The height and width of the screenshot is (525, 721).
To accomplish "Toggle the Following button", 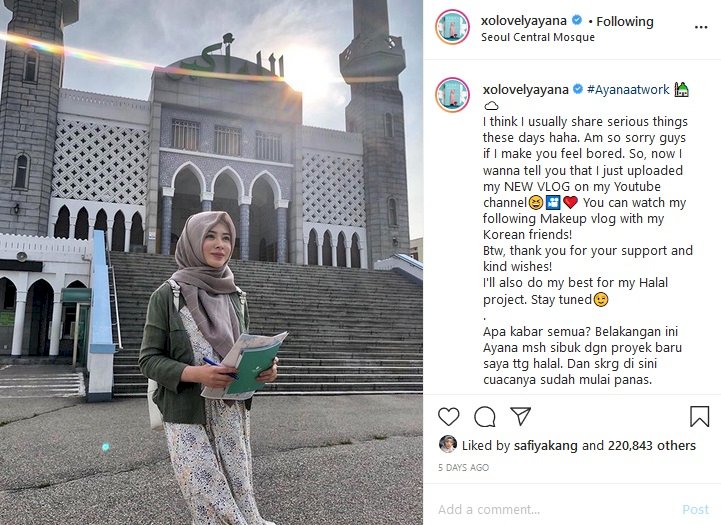I will coord(624,21).
